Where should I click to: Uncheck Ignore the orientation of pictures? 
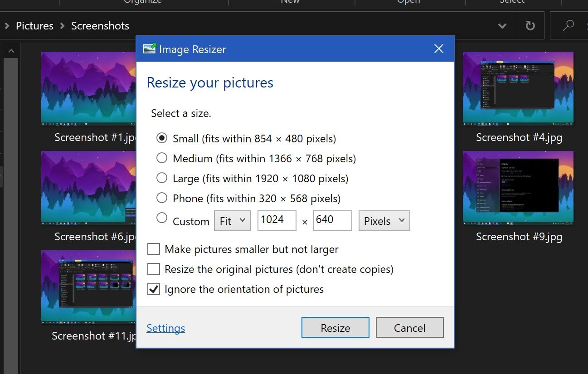pyautogui.click(x=154, y=289)
